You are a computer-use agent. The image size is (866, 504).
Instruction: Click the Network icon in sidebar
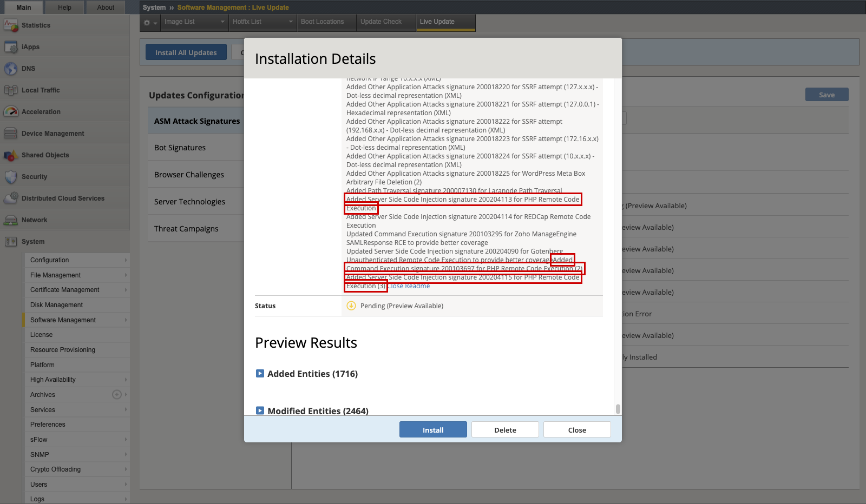pos(11,220)
